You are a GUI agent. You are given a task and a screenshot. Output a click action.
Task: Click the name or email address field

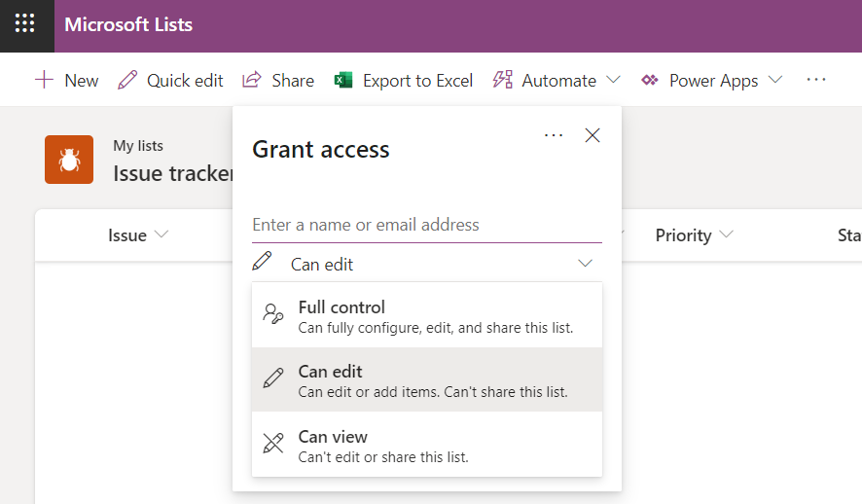click(x=426, y=225)
